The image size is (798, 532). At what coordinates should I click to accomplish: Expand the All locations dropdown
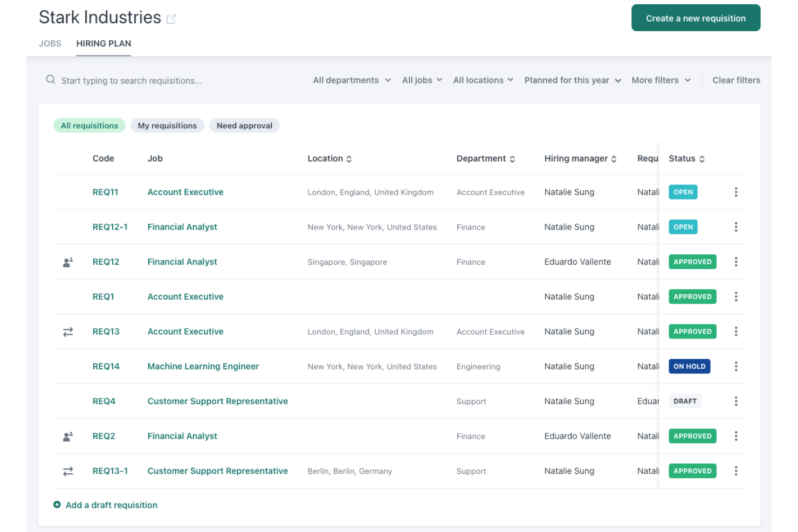[483, 80]
